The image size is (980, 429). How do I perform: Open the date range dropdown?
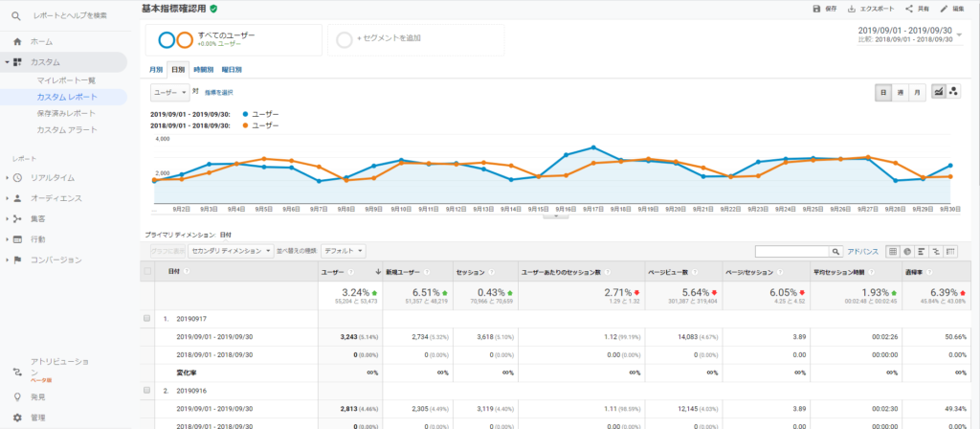pos(960,34)
